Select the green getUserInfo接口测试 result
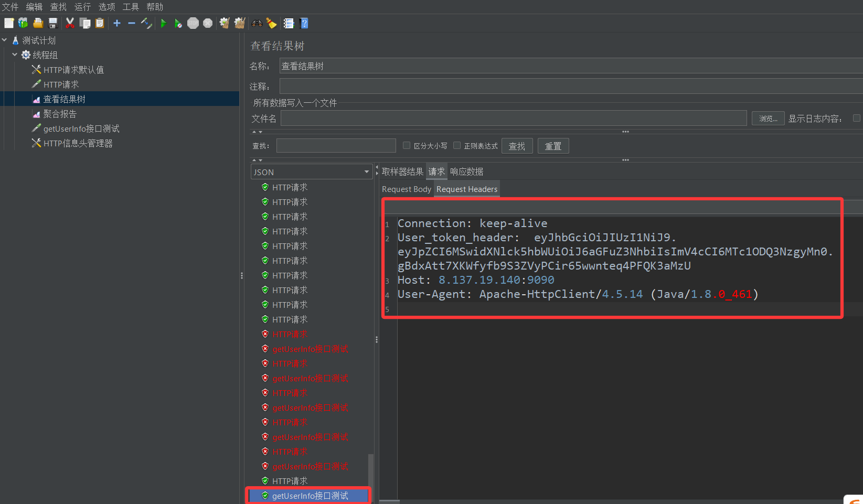This screenshot has width=863, height=504. pyautogui.click(x=310, y=496)
